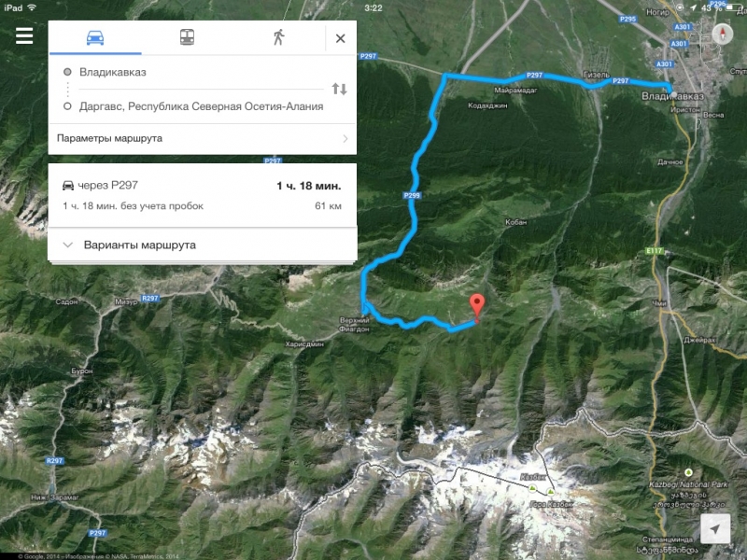Viewport: 747px width, 560px height.
Task: Tap the Гора Казбек mountain marker
Action: [551, 491]
